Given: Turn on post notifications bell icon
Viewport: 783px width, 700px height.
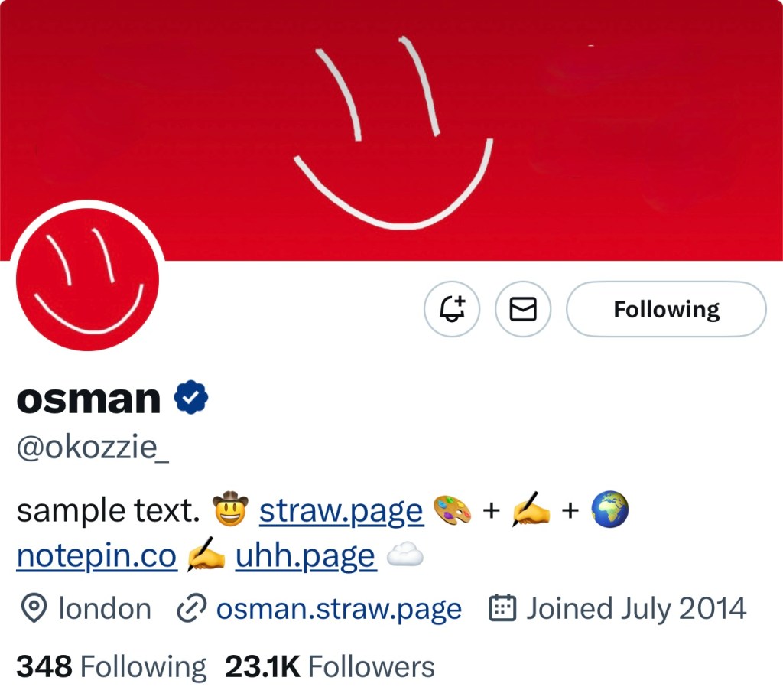Looking at the screenshot, I should pos(451,309).
